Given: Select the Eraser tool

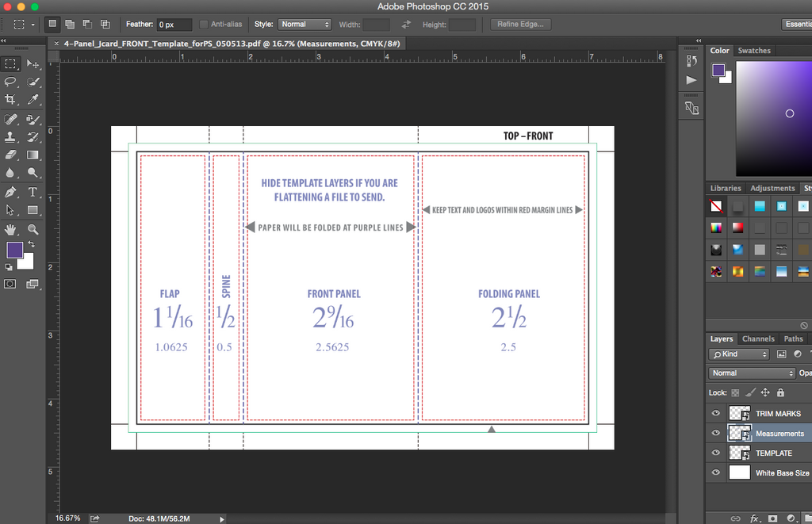Looking at the screenshot, I should (10, 155).
